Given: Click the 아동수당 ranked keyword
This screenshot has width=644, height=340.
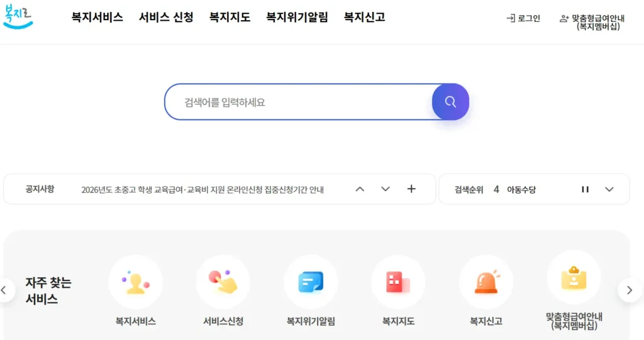Looking at the screenshot, I should 521,190.
